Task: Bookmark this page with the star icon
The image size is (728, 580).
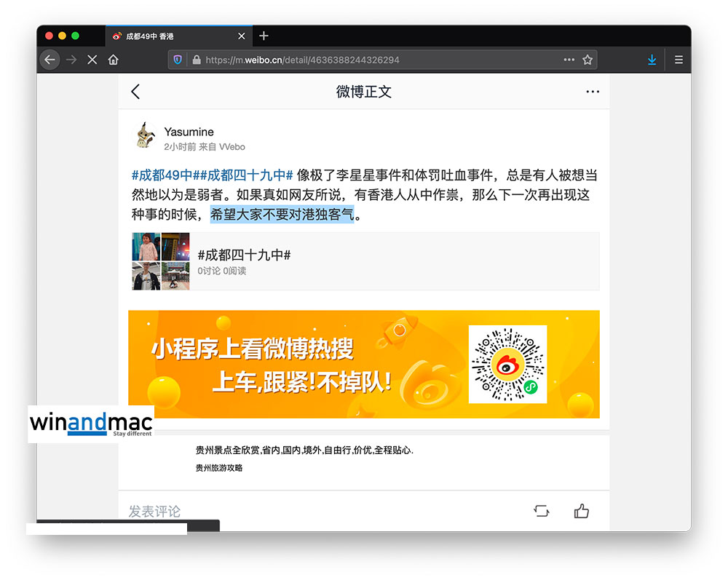Action: point(587,60)
